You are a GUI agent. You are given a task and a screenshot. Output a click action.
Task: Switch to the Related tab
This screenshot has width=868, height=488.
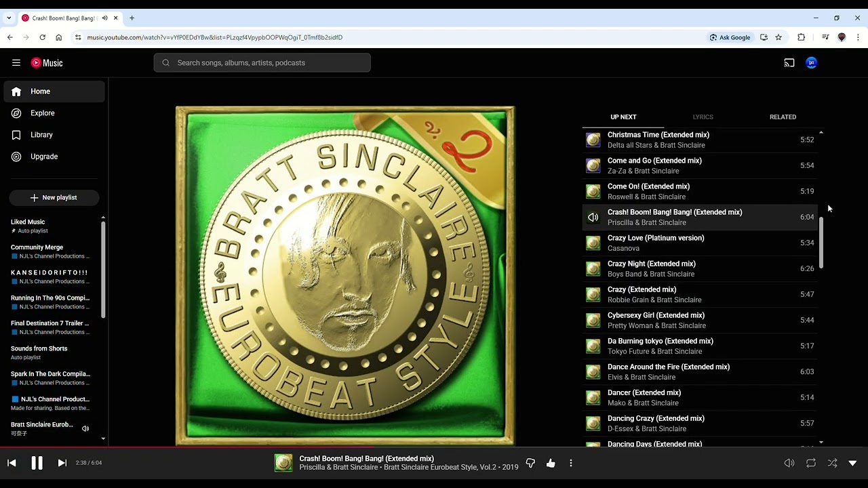[x=783, y=117]
